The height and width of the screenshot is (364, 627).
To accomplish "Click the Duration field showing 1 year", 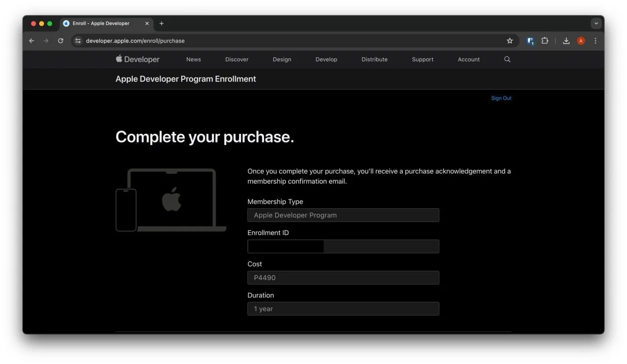I will click(343, 309).
